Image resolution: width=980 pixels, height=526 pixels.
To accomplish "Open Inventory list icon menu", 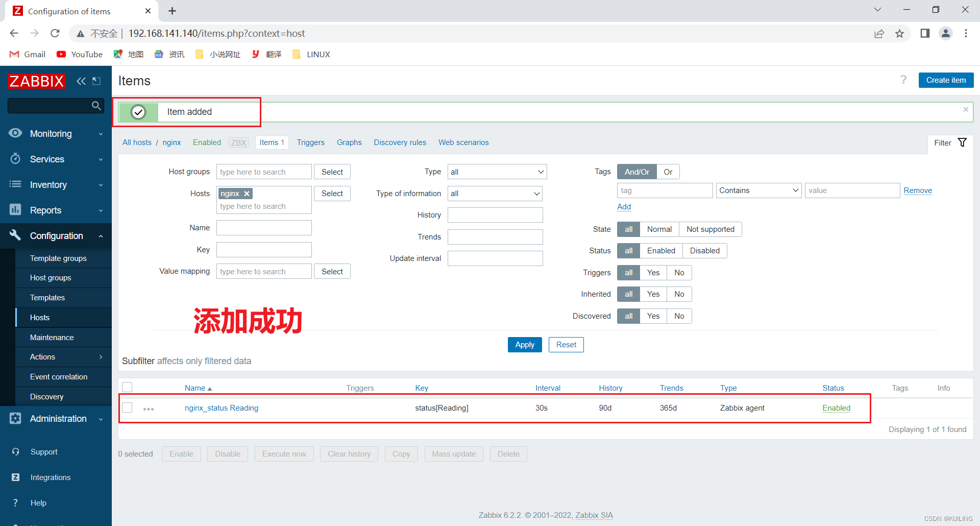I will click(15, 184).
